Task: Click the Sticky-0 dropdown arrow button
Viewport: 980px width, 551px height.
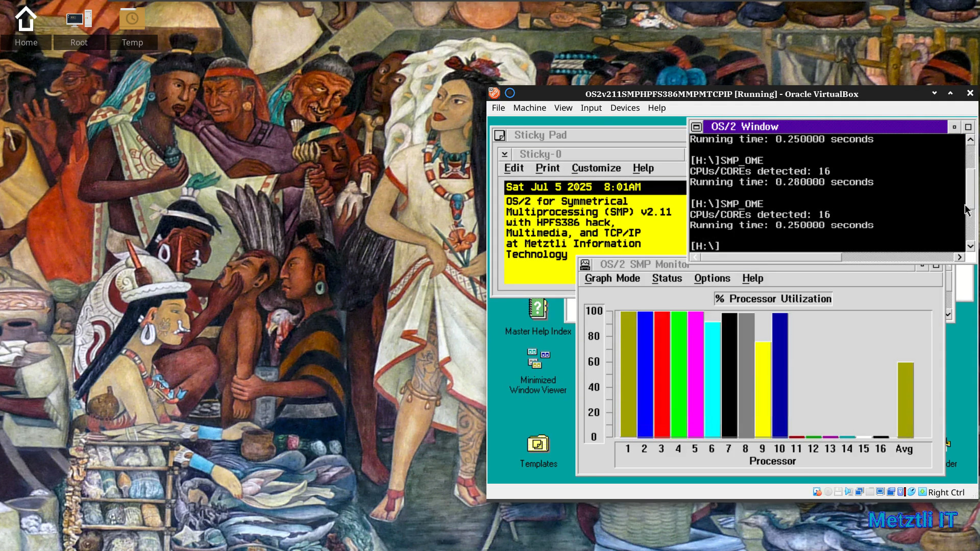Action: point(504,154)
